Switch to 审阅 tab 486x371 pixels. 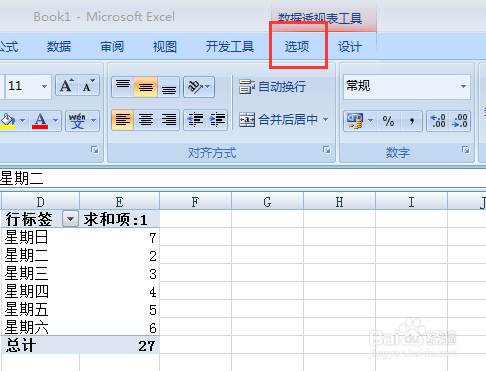[112, 47]
